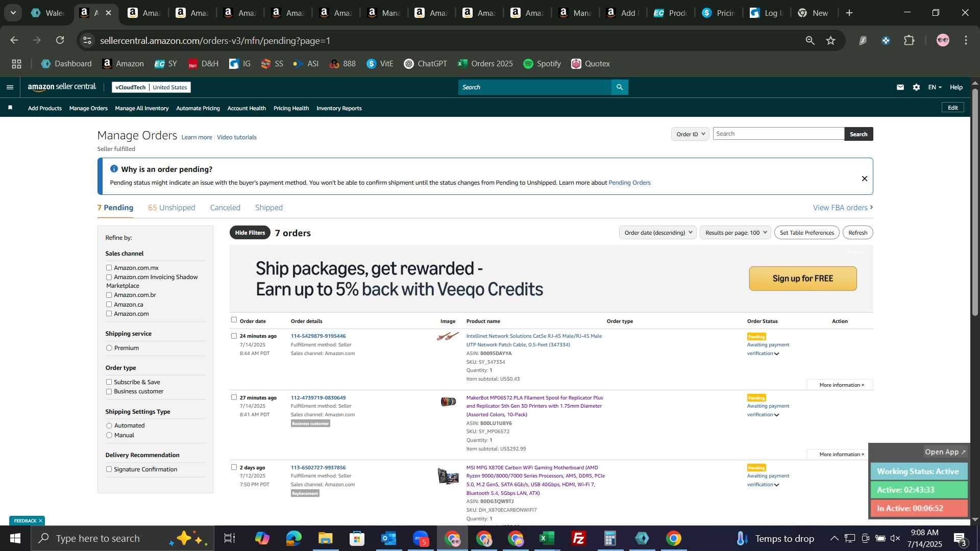Click the Amazon Seller Central logo
980x551 pixels.
pyautogui.click(x=62, y=87)
